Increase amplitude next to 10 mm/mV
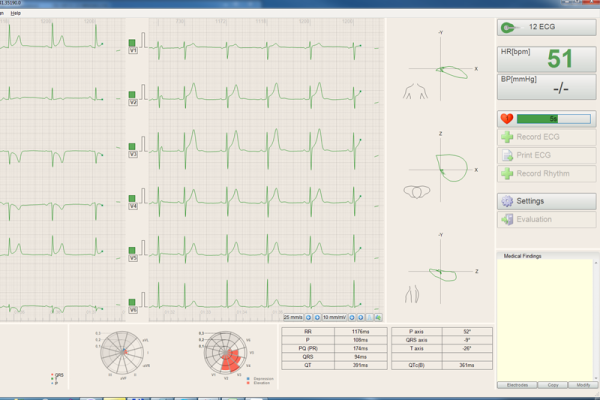 (x=360, y=317)
